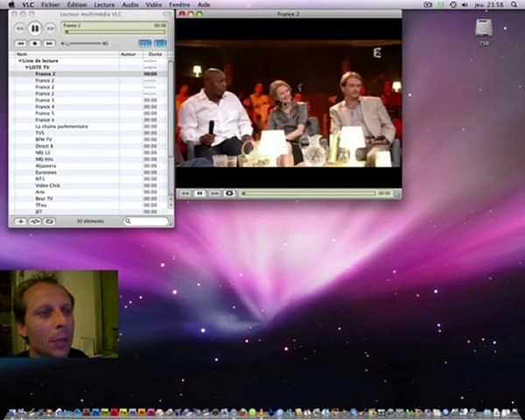
Task: Sort playlist by the Durée column header
Action: pos(156,54)
